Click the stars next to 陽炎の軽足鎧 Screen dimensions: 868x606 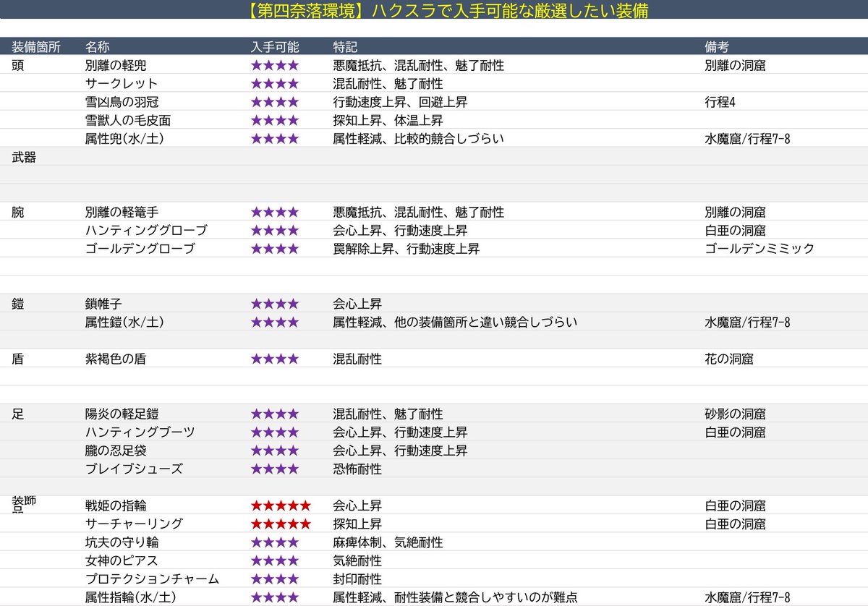272,414
